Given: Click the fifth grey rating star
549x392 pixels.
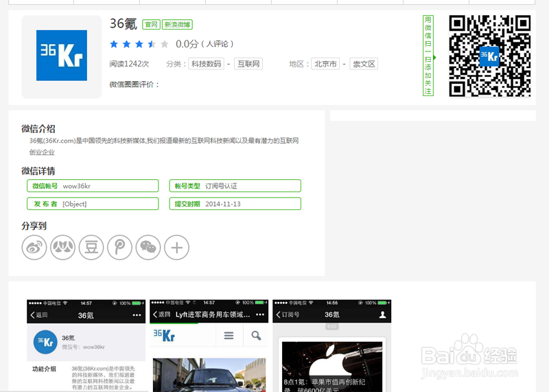Looking at the screenshot, I should click(x=164, y=44).
